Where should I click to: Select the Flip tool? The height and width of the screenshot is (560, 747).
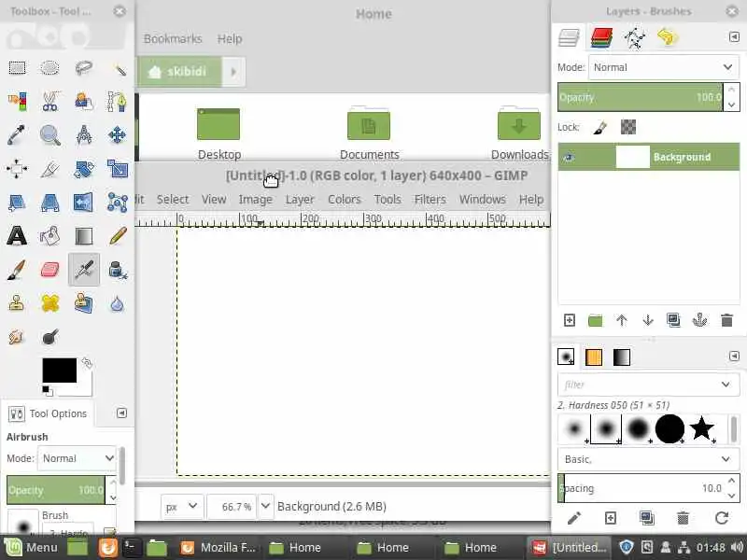tap(84, 203)
